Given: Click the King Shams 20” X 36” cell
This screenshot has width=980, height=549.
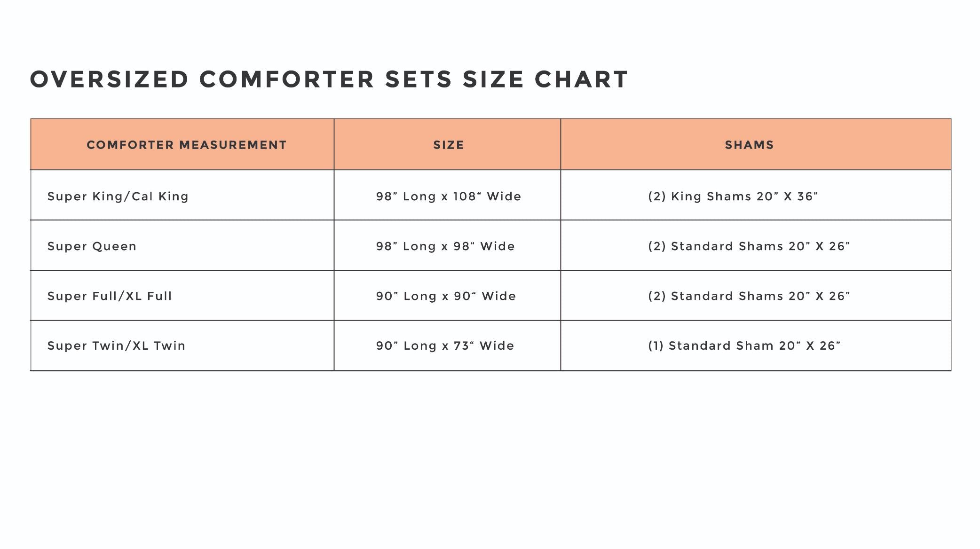Looking at the screenshot, I should click(x=733, y=196).
